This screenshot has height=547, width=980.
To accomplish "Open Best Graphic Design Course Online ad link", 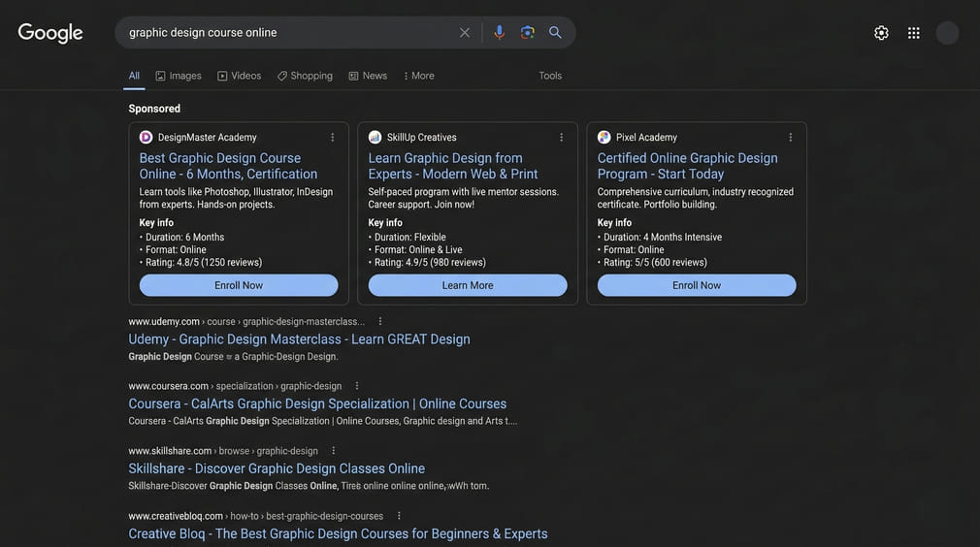I will [228, 166].
